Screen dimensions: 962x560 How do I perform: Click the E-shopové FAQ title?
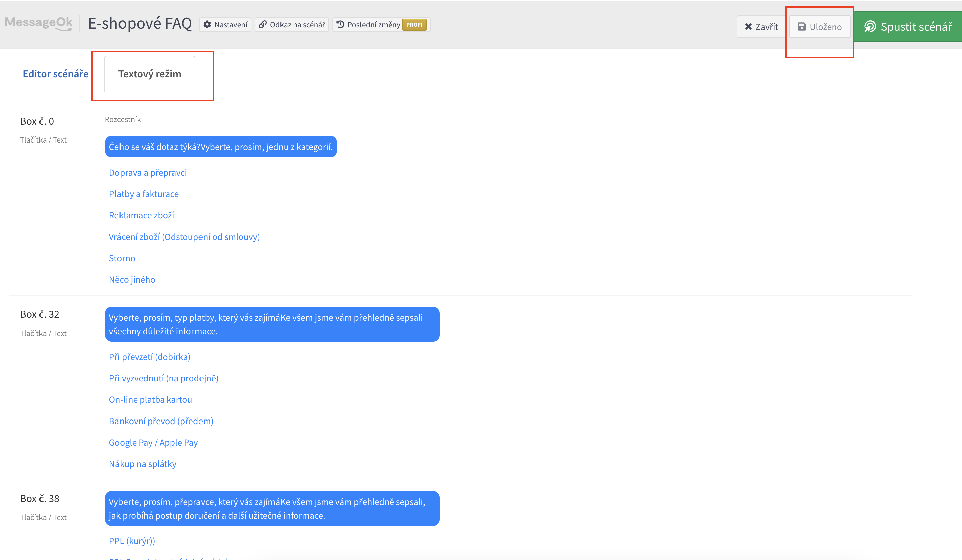coord(140,24)
